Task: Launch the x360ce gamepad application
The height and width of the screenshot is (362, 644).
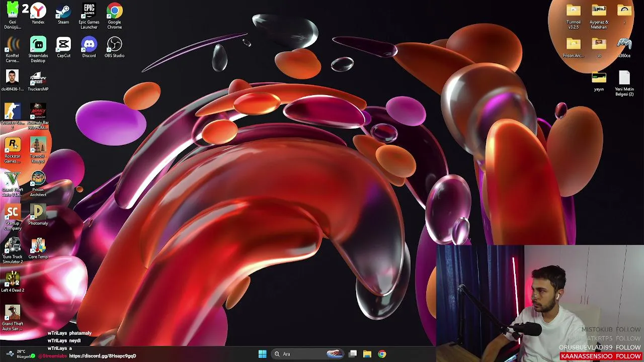Action: pos(624,47)
